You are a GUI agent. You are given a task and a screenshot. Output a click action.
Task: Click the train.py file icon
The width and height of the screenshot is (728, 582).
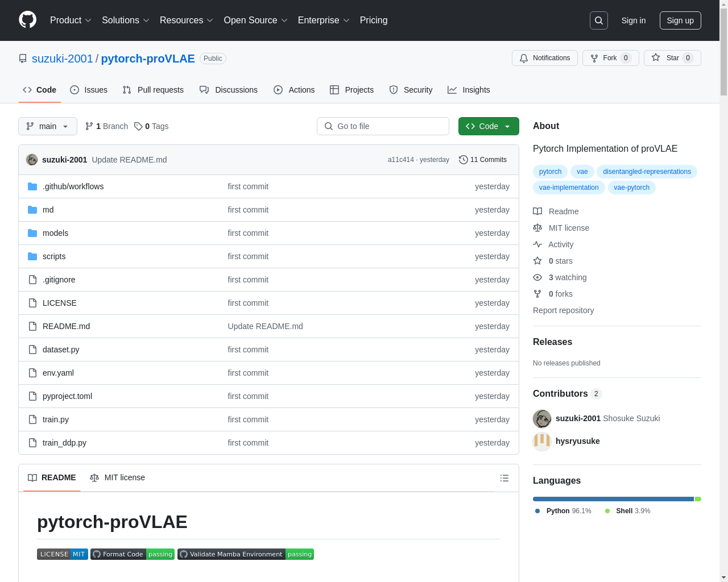[32, 419]
